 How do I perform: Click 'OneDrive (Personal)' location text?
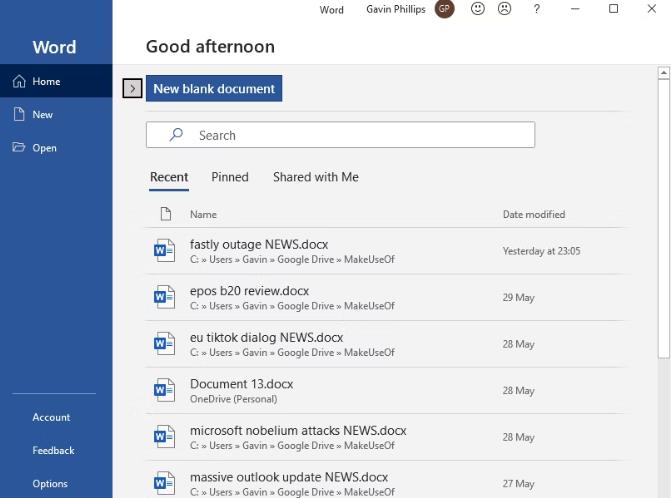coord(234,399)
